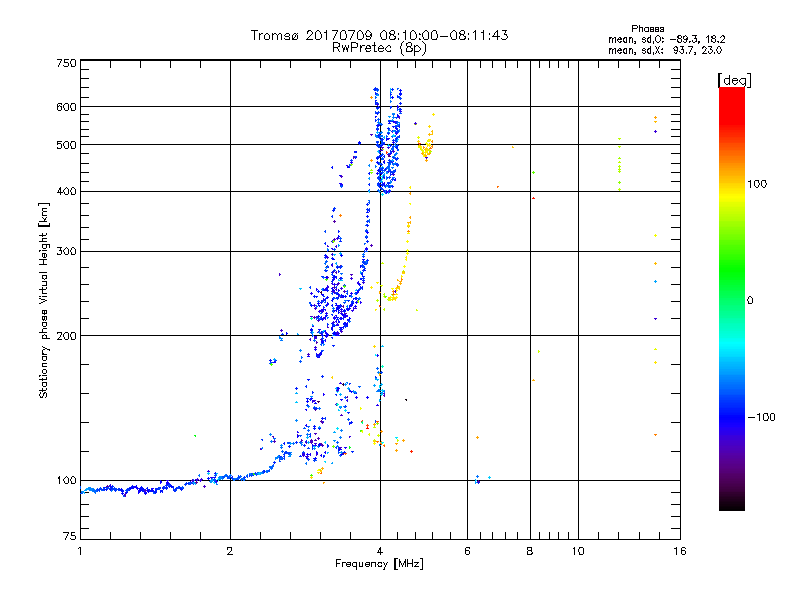The height and width of the screenshot is (600, 800).
Task: Click the y-axis tick label '750'
Action: point(66,63)
